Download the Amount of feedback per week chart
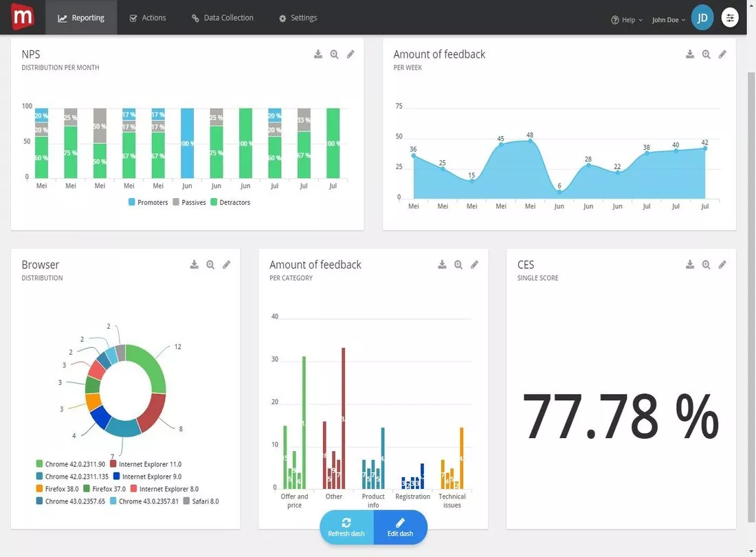Image resolution: width=756 pixels, height=557 pixels. click(x=690, y=54)
